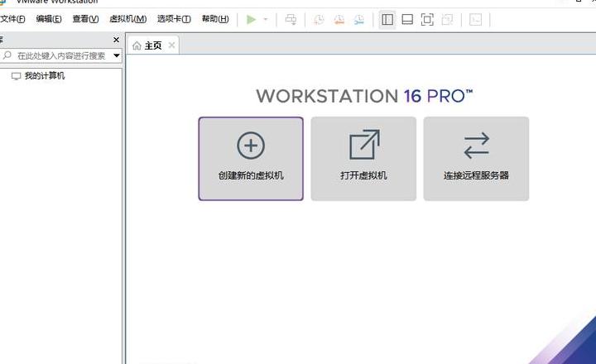This screenshot has width=596, height=364.
Task: Click the take snapshot toolbar icon
Action: pos(319,19)
